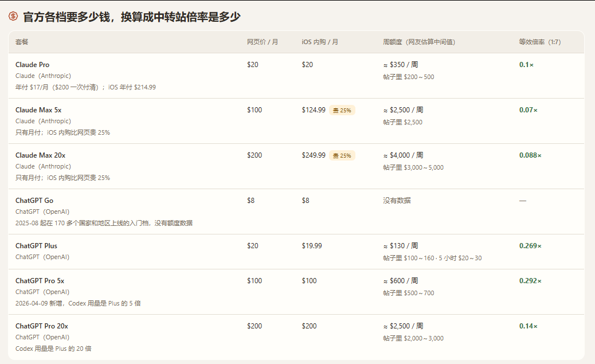Click the dash multiplier for ChatGPT Go
The height and width of the screenshot is (364, 595).
point(523,201)
